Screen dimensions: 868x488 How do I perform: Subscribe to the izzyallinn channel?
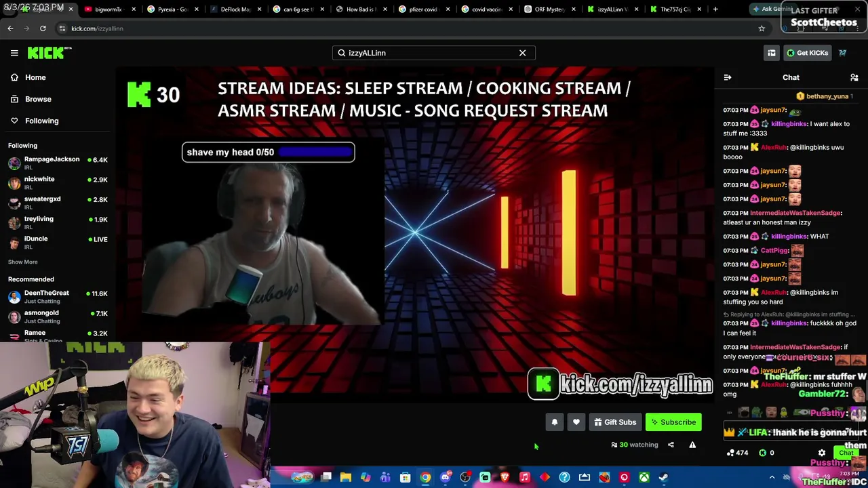click(x=673, y=422)
